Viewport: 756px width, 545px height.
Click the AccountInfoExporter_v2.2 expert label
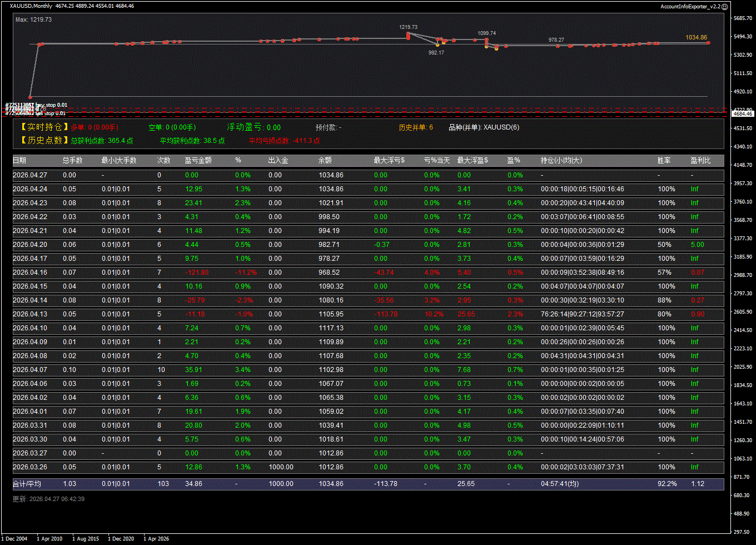pyautogui.click(x=690, y=6)
